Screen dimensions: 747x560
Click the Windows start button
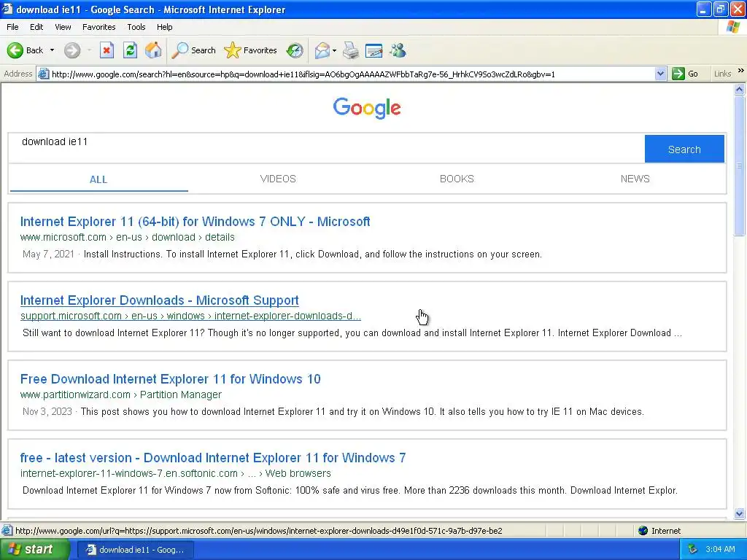[x=35, y=550]
